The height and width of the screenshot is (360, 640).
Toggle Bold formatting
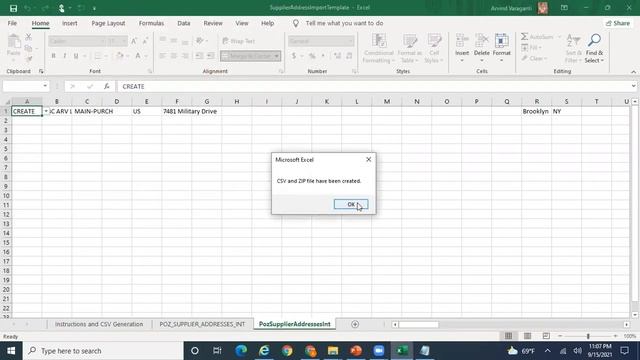coord(53,56)
